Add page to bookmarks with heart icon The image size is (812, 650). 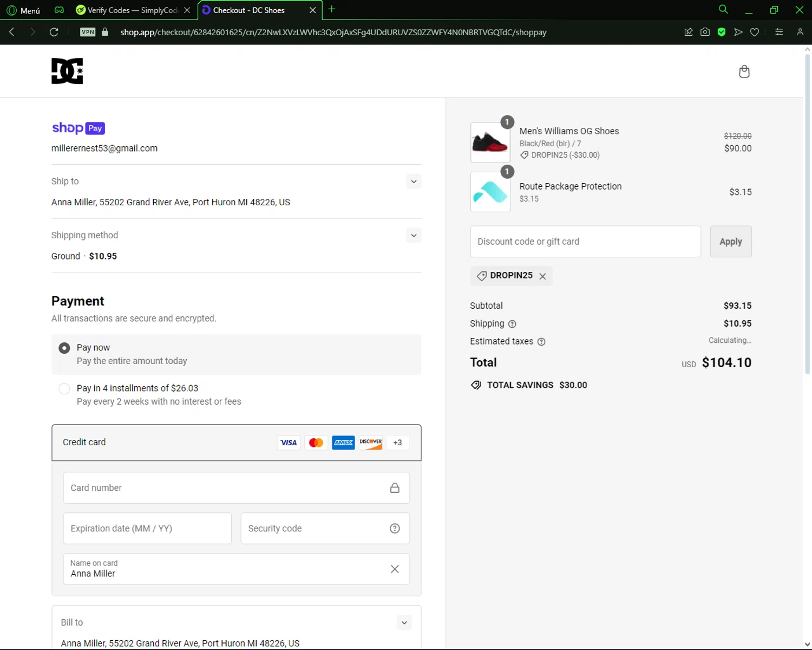tap(755, 32)
